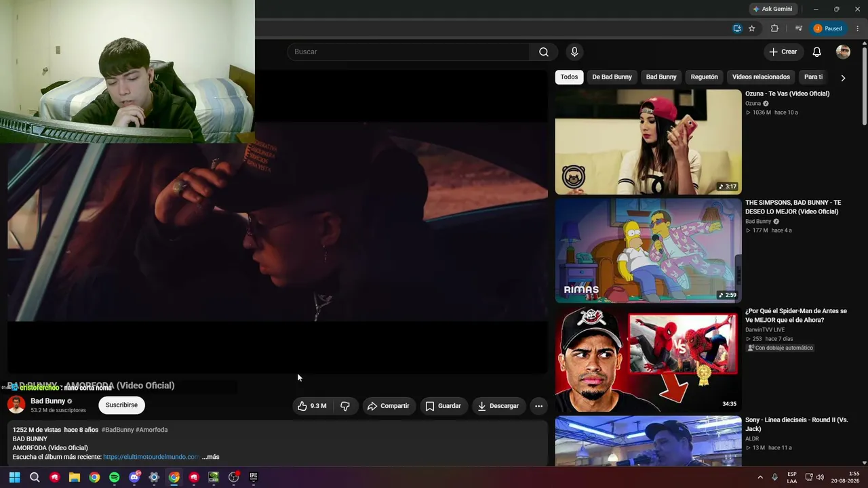Select the 'Todos' filter chip
Screen dimensions: 868x488
point(570,77)
